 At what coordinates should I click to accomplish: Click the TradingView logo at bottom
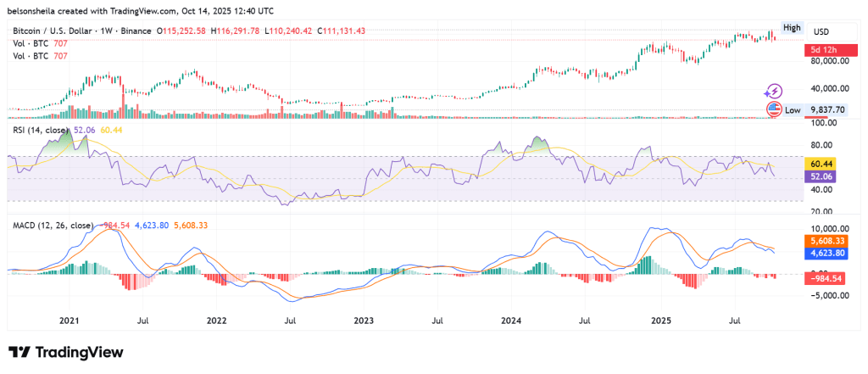66,353
